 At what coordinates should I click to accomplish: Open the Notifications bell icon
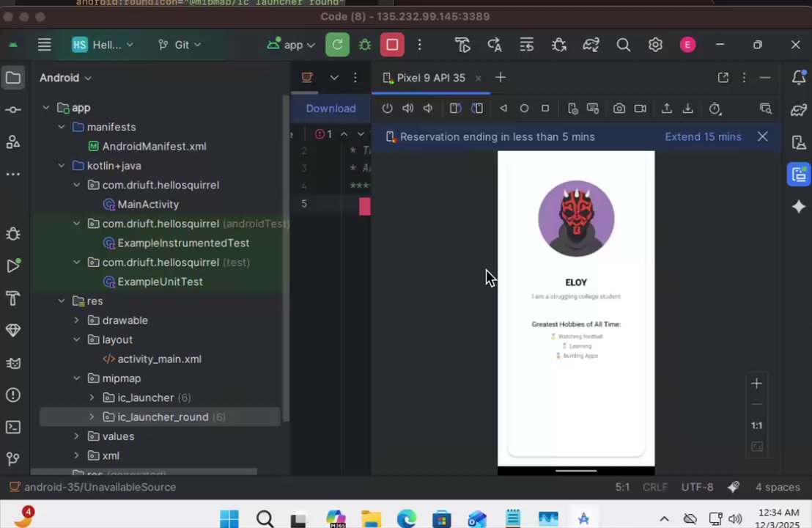799,78
